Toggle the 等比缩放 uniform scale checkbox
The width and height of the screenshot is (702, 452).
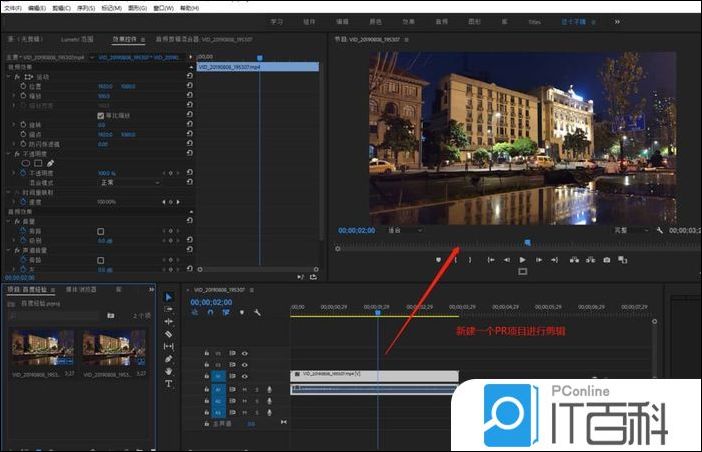tap(100, 116)
